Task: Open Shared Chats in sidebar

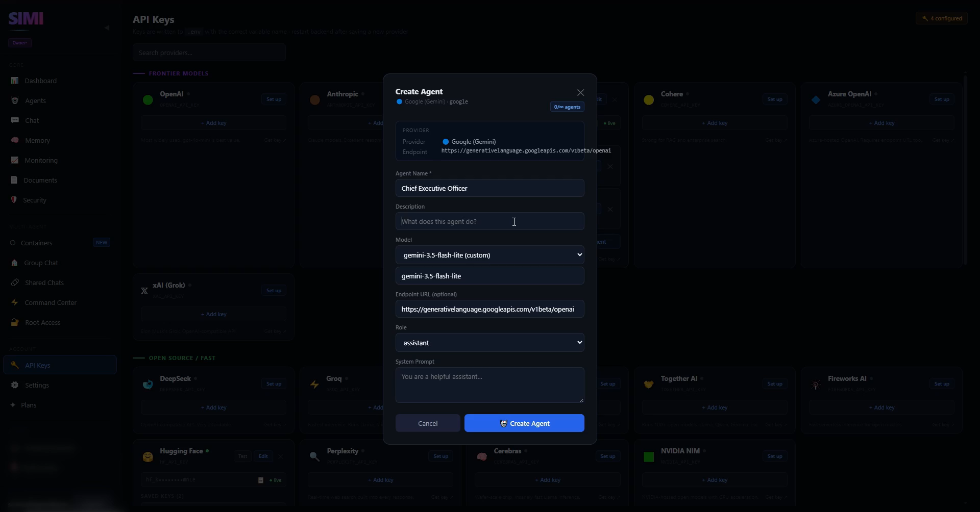Action: pos(60,283)
